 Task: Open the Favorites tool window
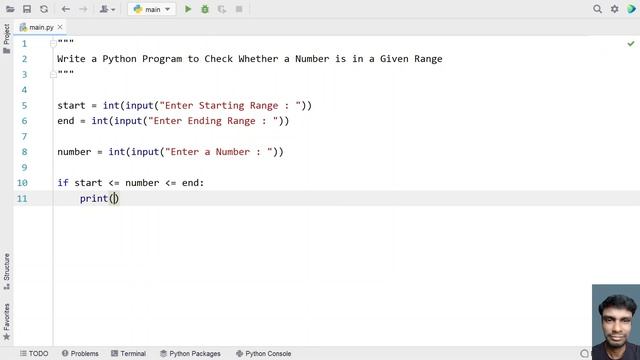click(x=7, y=322)
